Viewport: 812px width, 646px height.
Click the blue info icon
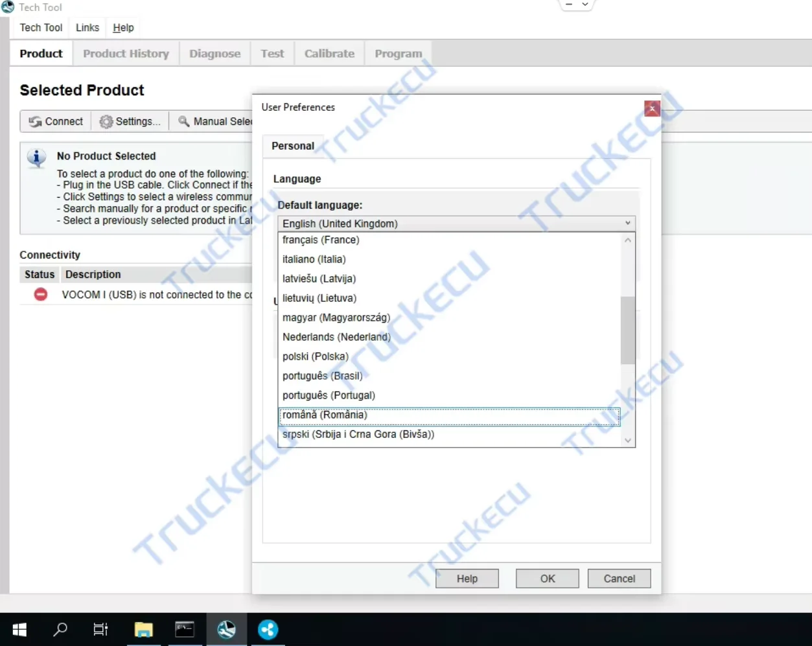(37, 157)
